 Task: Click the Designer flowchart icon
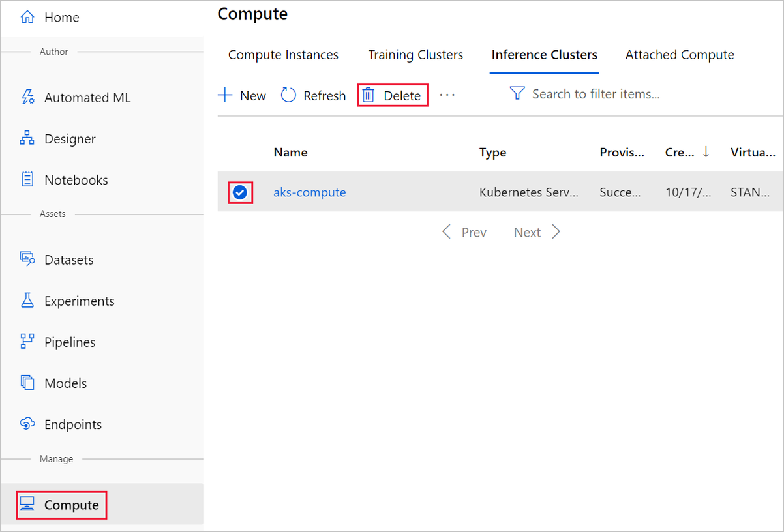point(27,139)
